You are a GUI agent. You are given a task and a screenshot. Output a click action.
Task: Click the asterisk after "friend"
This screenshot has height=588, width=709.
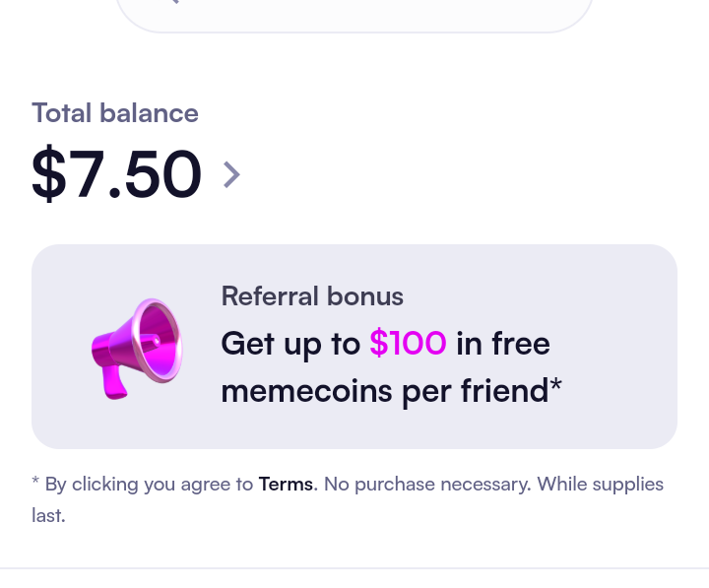pos(556,384)
